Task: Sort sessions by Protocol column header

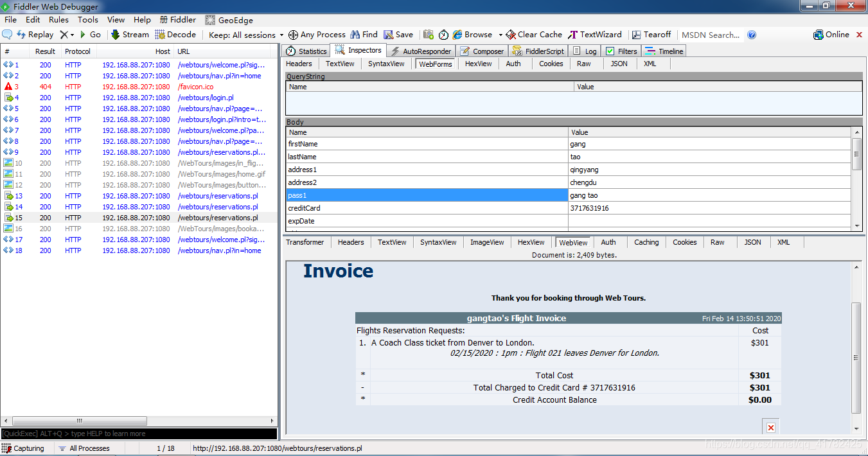Action: (x=78, y=51)
